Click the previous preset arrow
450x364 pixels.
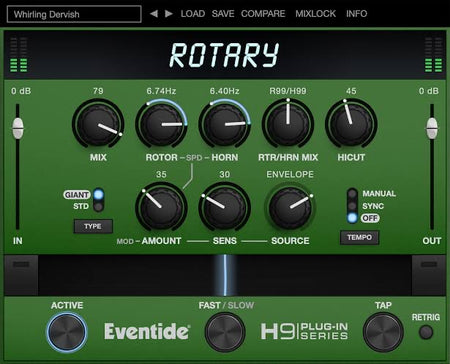click(154, 14)
